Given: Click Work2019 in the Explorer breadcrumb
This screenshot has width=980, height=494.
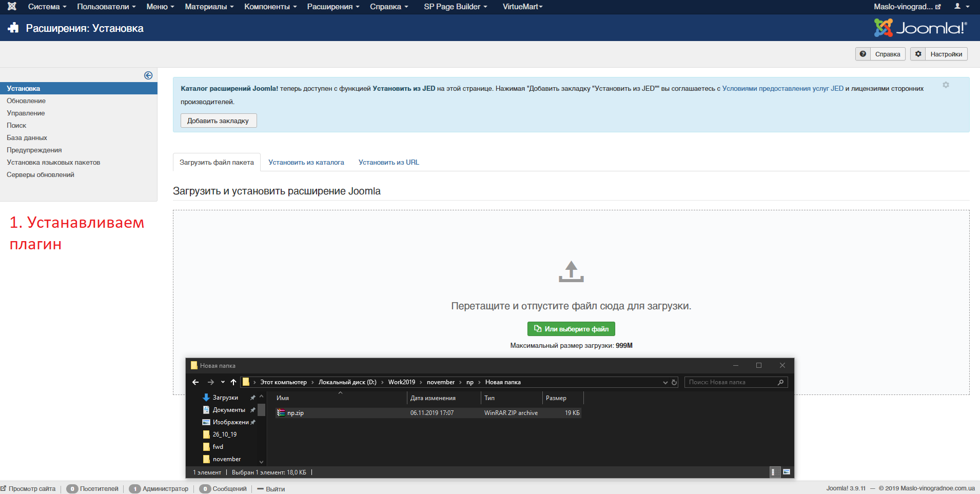Looking at the screenshot, I should [x=402, y=382].
